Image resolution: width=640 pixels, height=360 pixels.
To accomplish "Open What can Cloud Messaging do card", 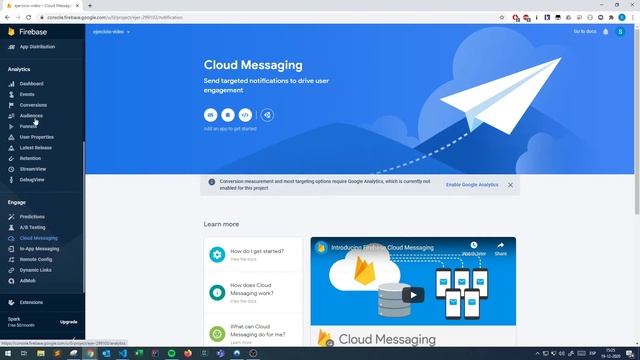I will coord(253,331).
